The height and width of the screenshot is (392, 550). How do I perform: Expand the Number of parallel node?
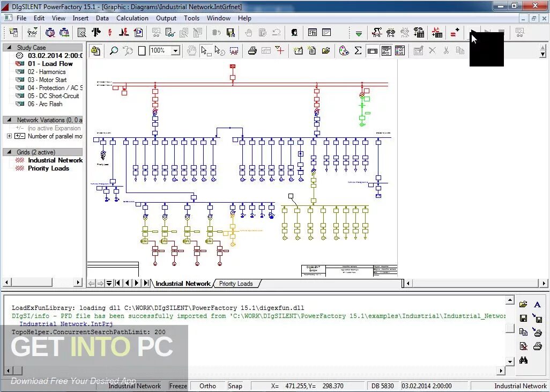[10, 136]
